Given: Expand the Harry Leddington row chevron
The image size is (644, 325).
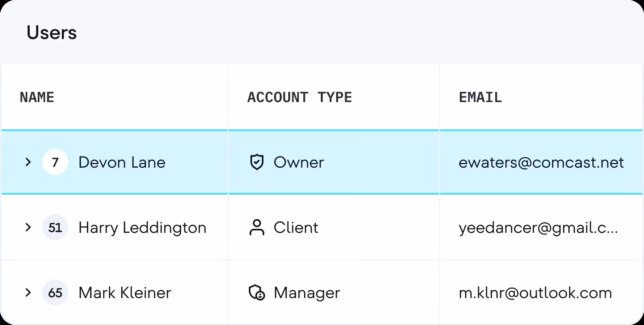Looking at the screenshot, I should click(x=28, y=227).
